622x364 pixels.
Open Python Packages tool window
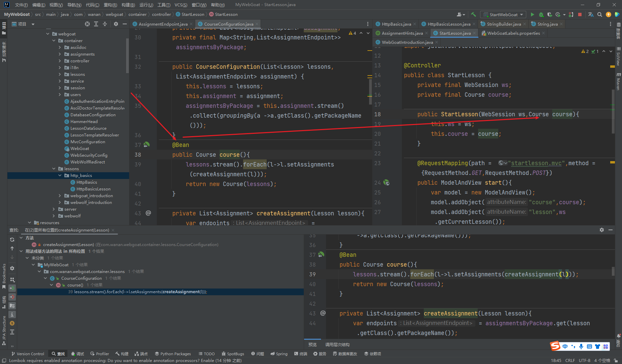coord(173,354)
